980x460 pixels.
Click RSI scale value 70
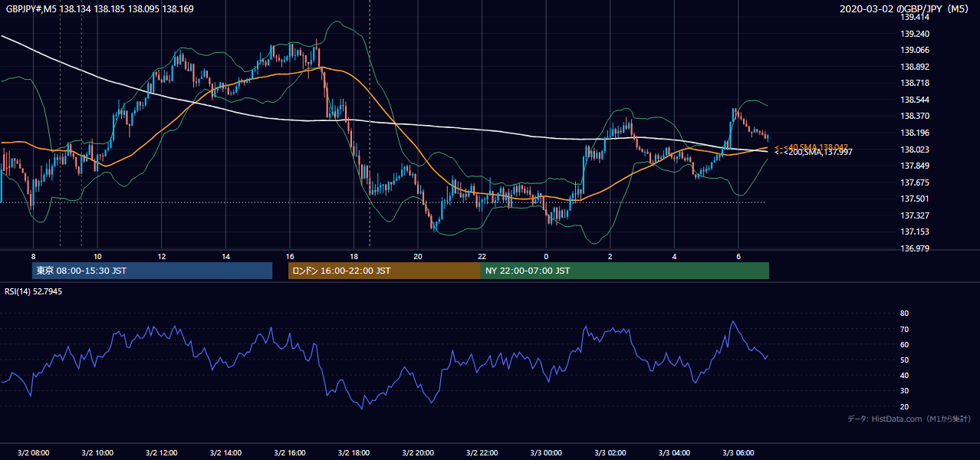click(905, 330)
